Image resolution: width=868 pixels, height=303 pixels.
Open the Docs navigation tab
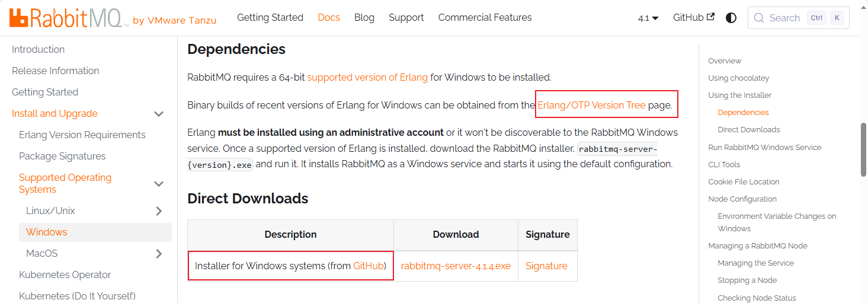[329, 18]
